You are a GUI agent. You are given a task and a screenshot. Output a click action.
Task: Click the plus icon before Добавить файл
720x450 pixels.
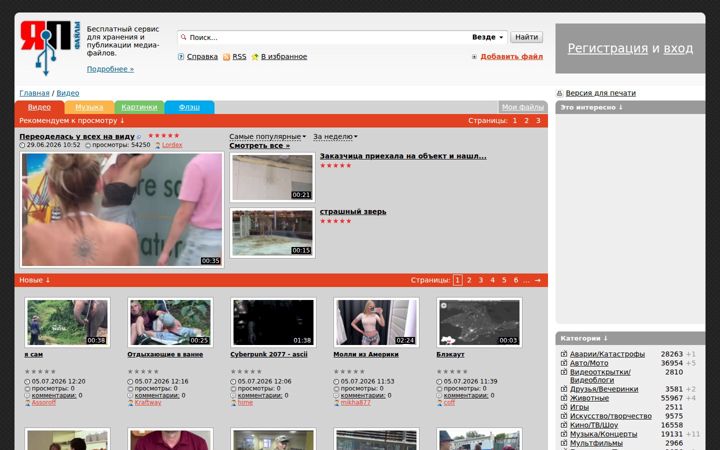pos(474,57)
